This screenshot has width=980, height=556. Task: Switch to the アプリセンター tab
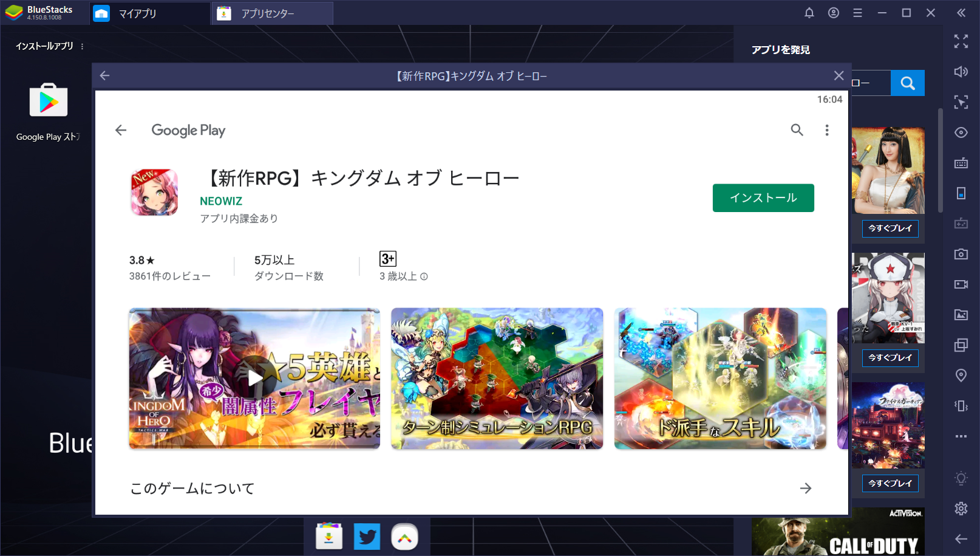tap(272, 13)
